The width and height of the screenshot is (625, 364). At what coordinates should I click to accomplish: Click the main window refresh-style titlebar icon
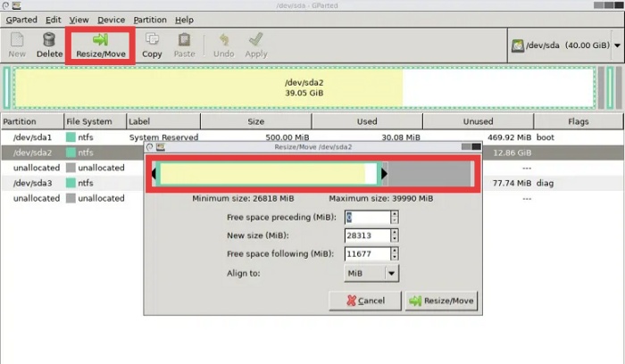5,5
